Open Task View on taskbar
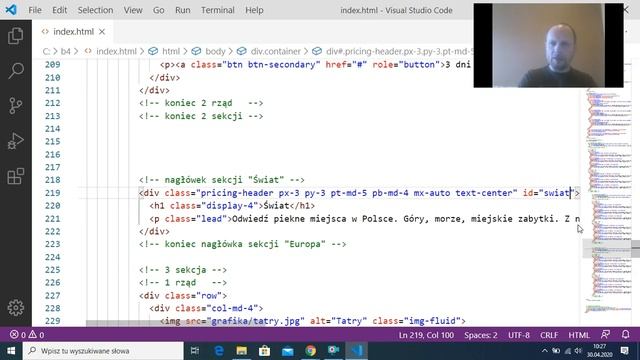The width and height of the screenshot is (640, 360). [x=195, y=351]
